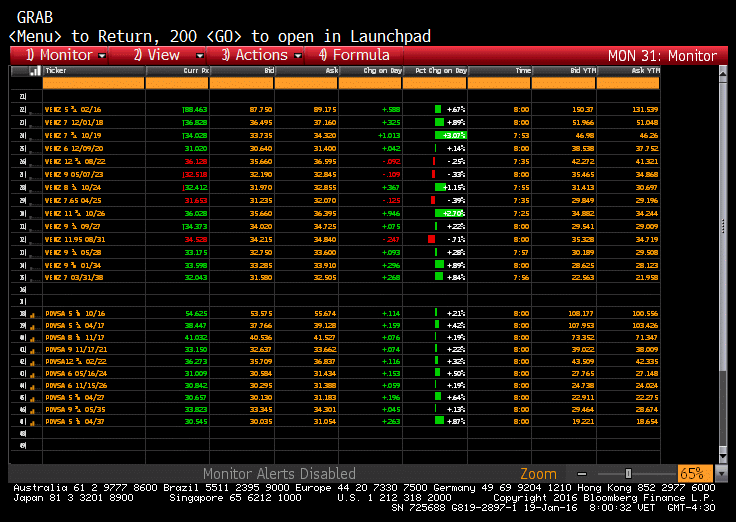Viewport: 736px width, 522px height.
Task: Click the chart icon beside PDVSA 04/37 row
Action: coord(32,423)
